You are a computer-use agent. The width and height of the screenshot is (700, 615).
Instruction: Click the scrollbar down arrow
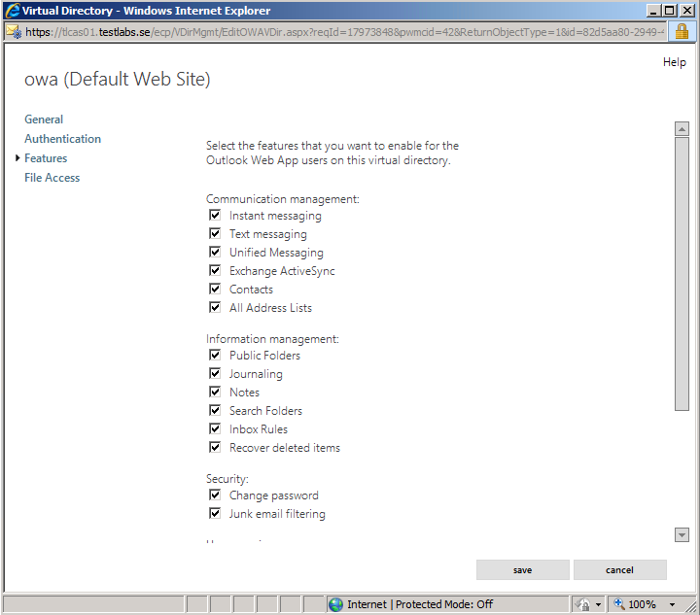point(682,534)
